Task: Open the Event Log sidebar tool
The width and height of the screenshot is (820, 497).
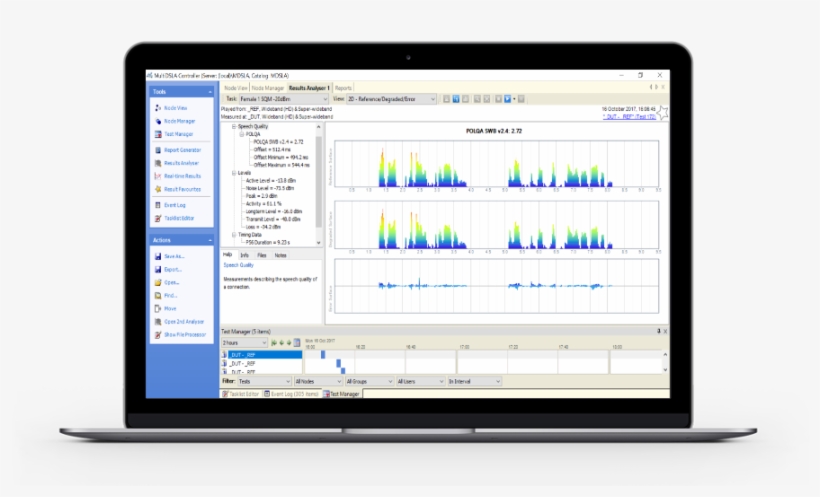Action: [175, 205]
